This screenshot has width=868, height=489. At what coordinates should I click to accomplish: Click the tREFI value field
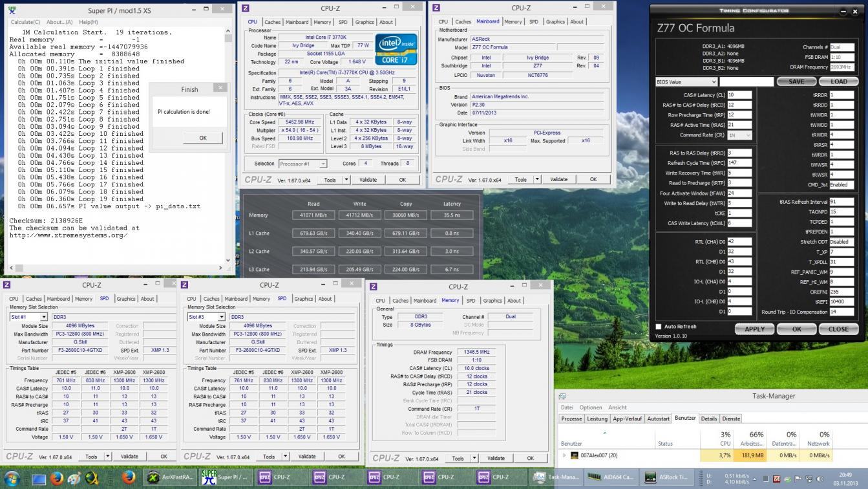pyautogui.click(x=842, y=301)
